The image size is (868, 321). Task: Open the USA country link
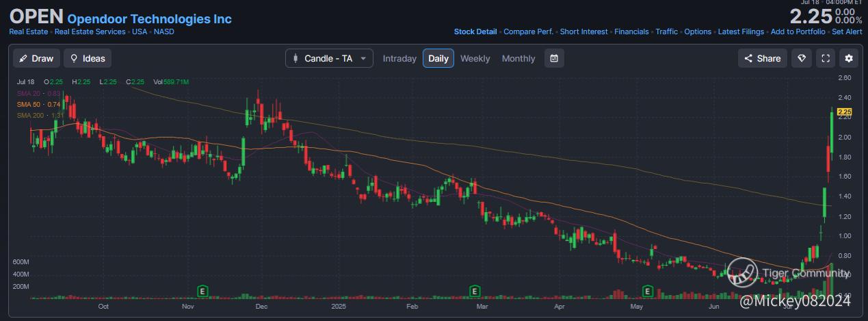coord(140,31)
